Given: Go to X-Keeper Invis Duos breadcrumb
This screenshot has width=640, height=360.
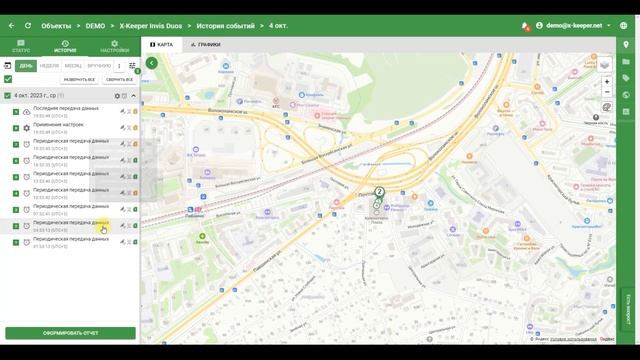Looking at the screenshot, I should (x=151, y=26).
